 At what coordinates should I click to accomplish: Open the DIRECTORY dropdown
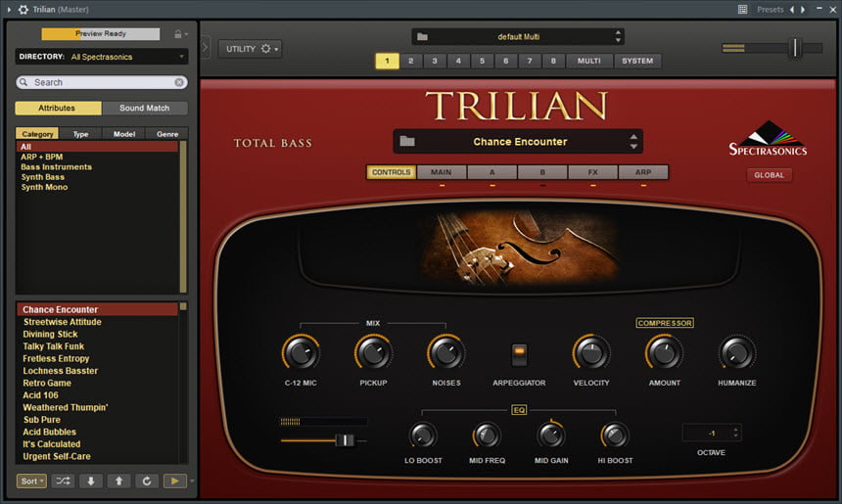[x=102, y=57]
